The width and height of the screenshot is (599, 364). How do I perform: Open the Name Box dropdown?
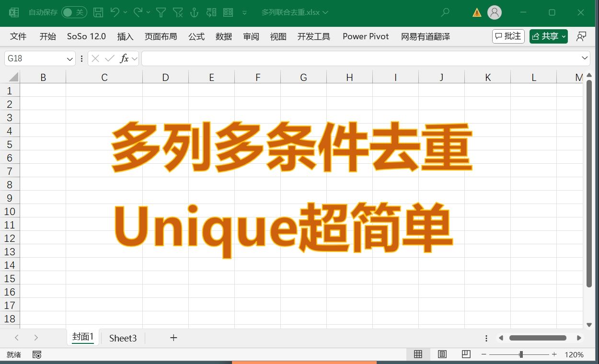[70, 58]
